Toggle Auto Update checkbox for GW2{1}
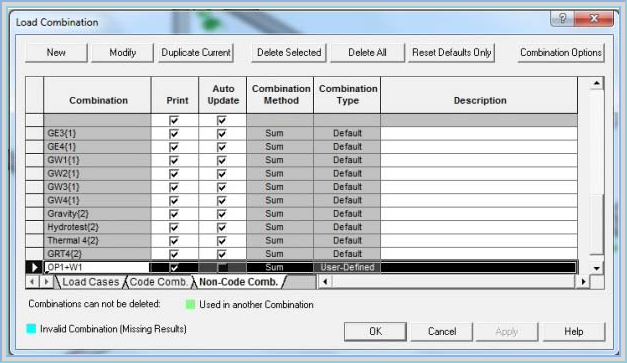 [222, 174]
